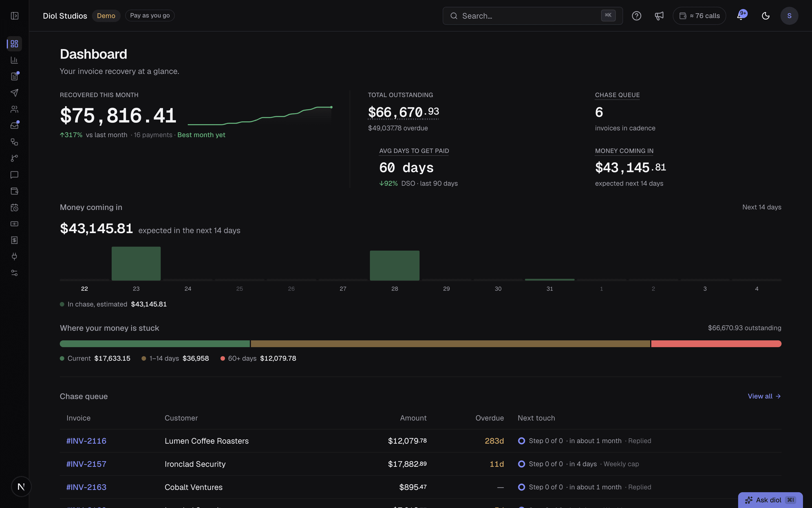Click the Diol Studios workspace name
This screenshot has height=508, width=812.
tap(65, 16)
